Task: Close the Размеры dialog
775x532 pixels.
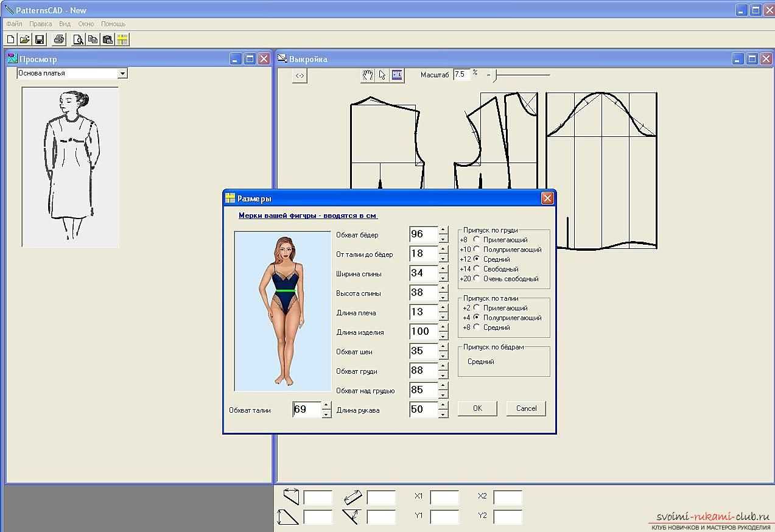Action: [547, 198]
